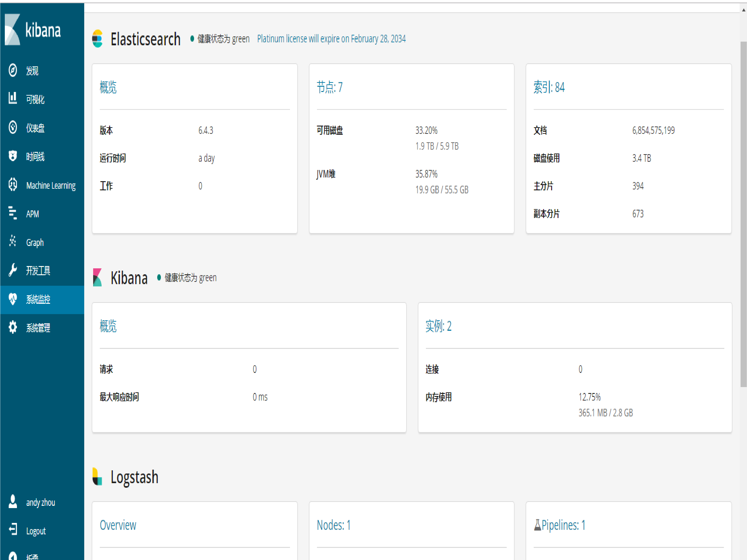Image resolution: width=747 pixels, height=560 pixels.
Task: Open the 发现 (Discover) compass icon
Action: point(13,70)
